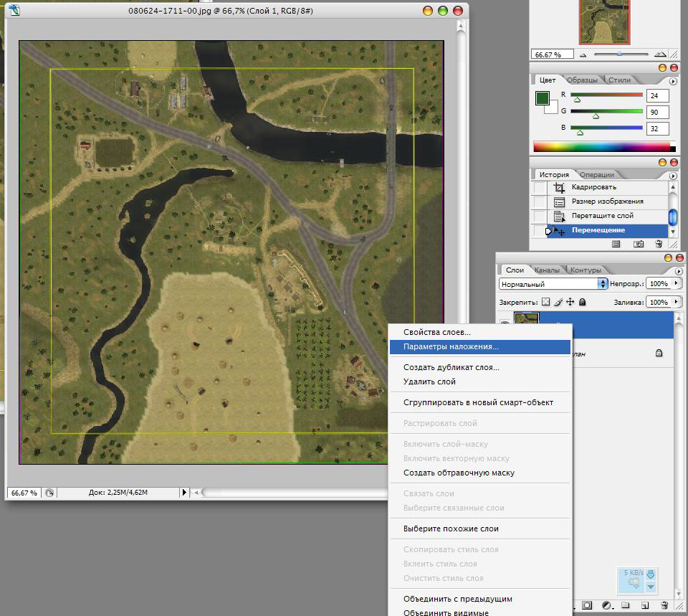Open the History panel flyout menu arrow
This screenshot has height=616, width=688.
673,176
